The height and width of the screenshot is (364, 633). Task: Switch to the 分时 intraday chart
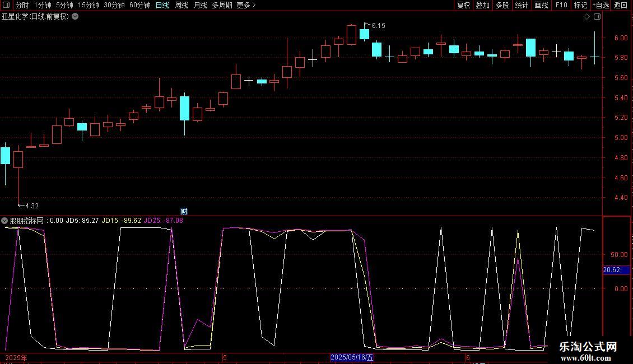(x=22, y=5)
